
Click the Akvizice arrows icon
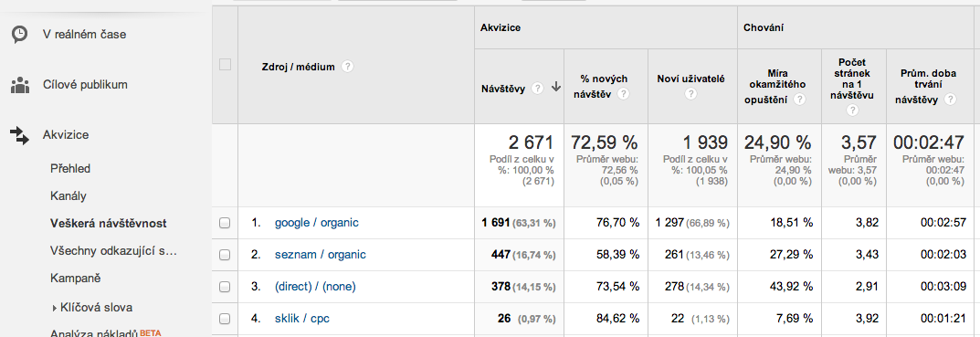[20, 135]
